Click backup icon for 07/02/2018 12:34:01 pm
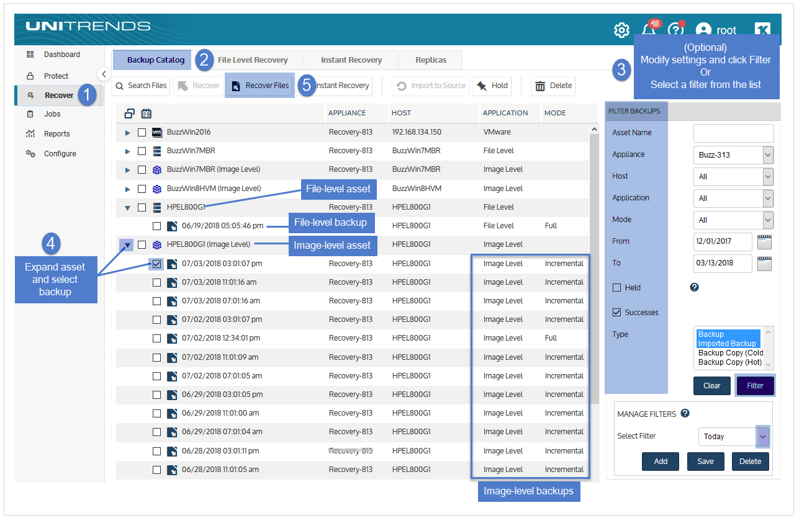The image size is (812, 531). 172,338
